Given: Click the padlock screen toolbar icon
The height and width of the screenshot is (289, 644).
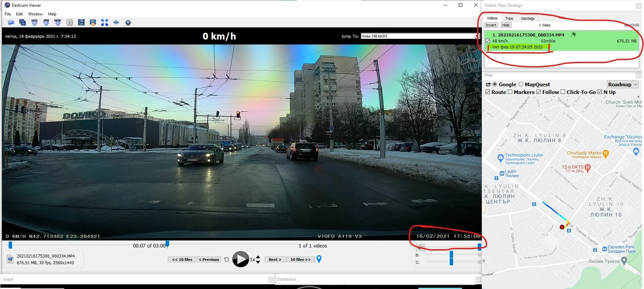Looking at the screenshot, I should (93, 22).
